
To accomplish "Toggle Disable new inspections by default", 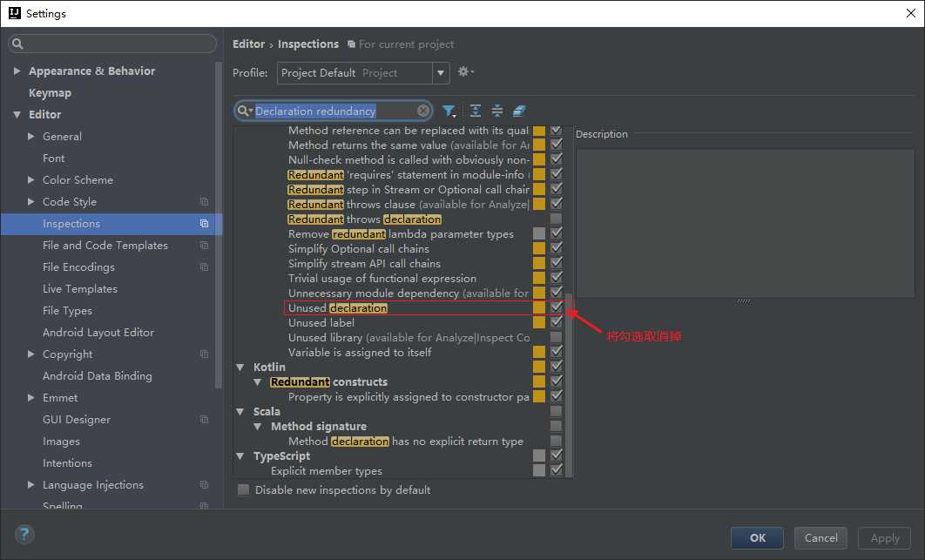I will (x=243, y=489).
